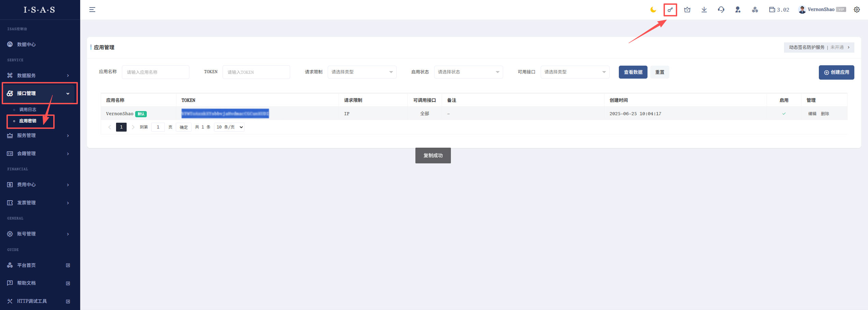Image resolution: width=868 pixels, height=310 pixels.
Task: Click the user star icon in header
Action: [738, 10]
